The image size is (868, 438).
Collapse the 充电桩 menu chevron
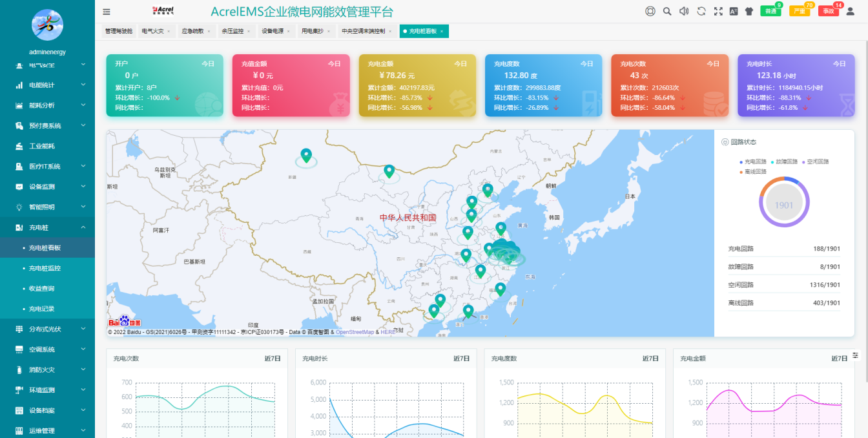point(83,227)
